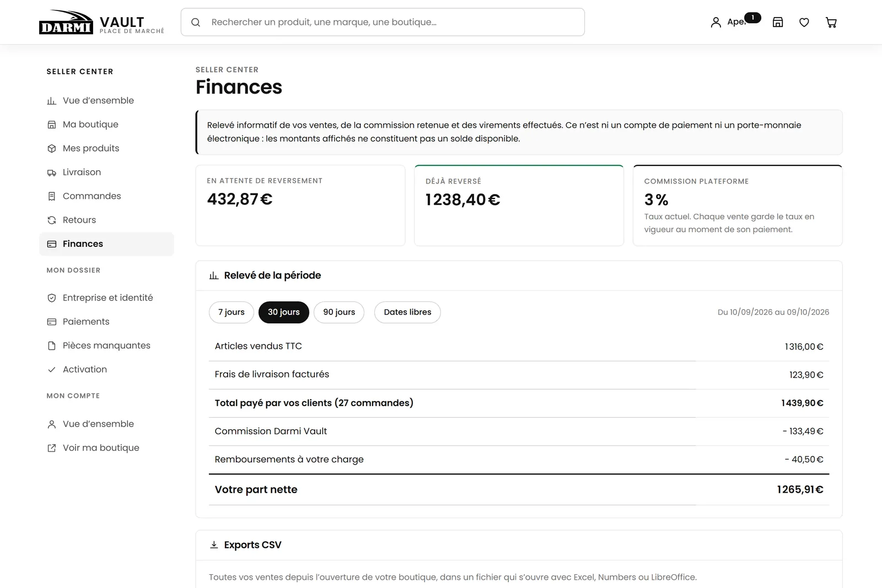The height and width of the screenshot is (588, 882).
Task: Click the Finances card icon
Action: 52,244
